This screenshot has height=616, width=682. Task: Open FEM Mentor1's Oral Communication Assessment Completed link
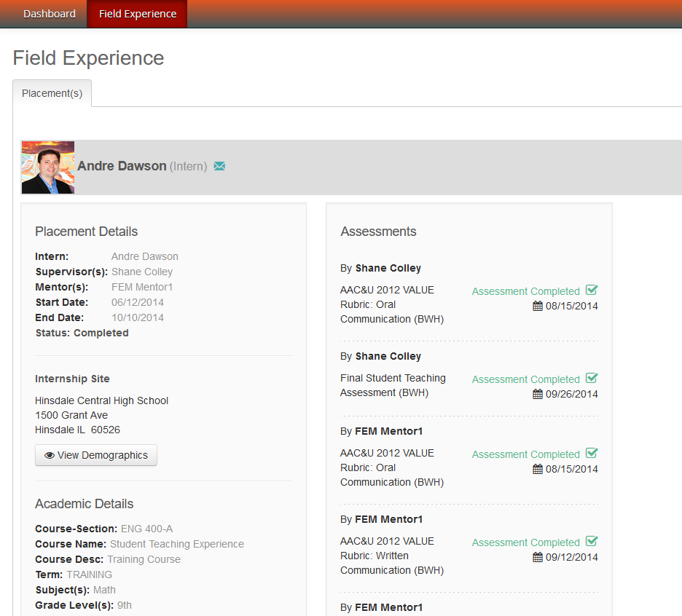click(526, 454)
